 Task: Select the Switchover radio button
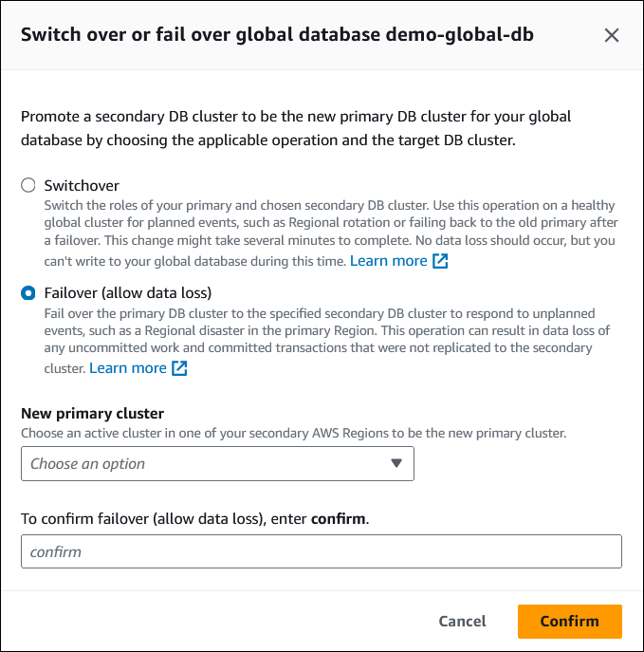pos(28,186)
